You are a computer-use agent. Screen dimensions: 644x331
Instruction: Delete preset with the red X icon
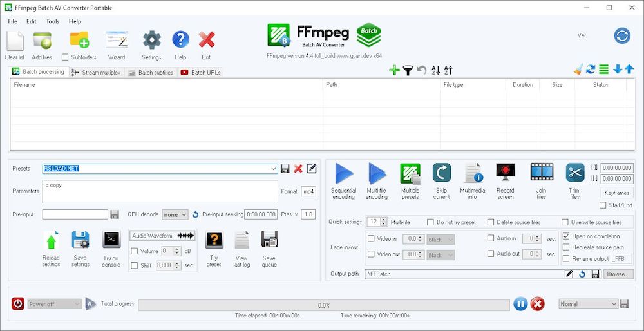(298, 168)
